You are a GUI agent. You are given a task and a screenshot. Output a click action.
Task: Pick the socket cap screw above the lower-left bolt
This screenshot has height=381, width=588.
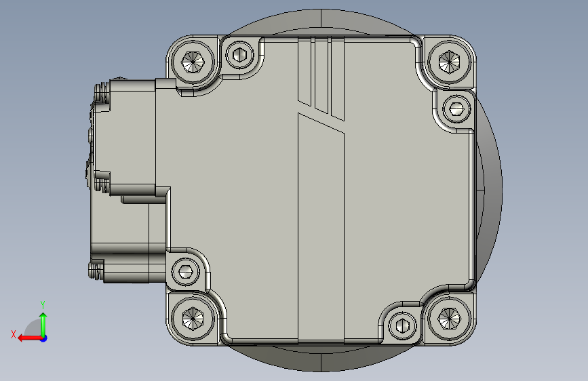pos(186,271)
